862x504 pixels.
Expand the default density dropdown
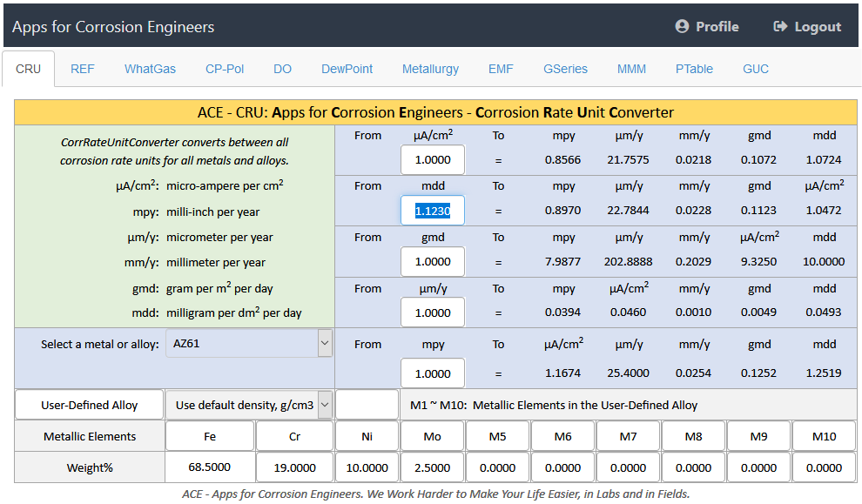(x=249, y=405)
